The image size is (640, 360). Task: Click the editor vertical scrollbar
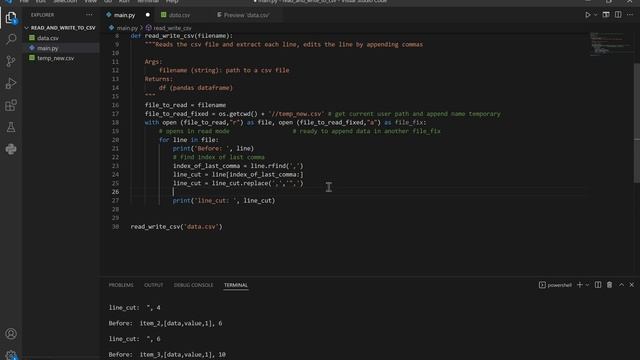pos(637,122)
